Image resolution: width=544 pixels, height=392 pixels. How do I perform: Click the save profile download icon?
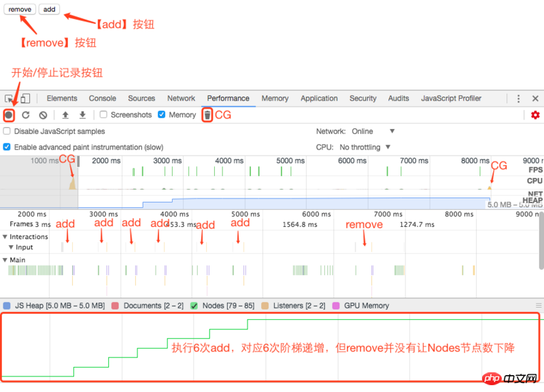click(x=82, y=114)
